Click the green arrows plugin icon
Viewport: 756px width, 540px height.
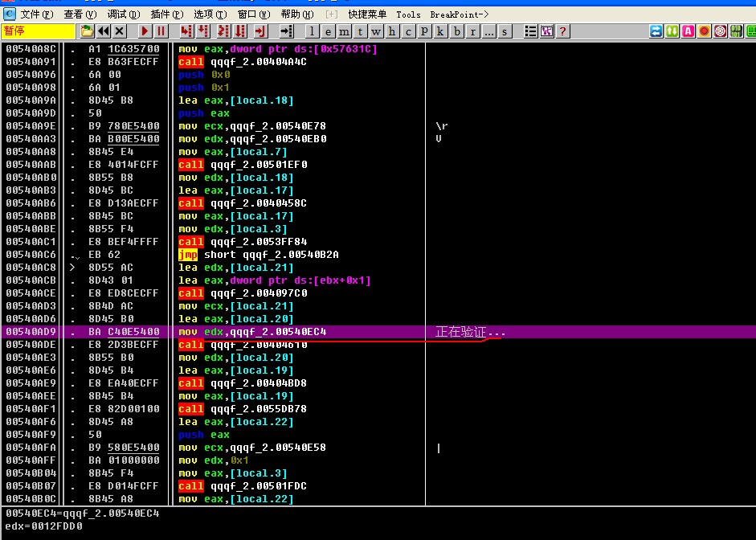click(672, 31)
